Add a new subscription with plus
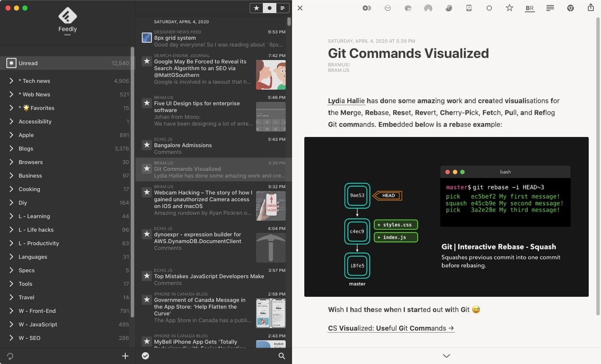Screen dimensions: 601x364 [x=125, y=356]
